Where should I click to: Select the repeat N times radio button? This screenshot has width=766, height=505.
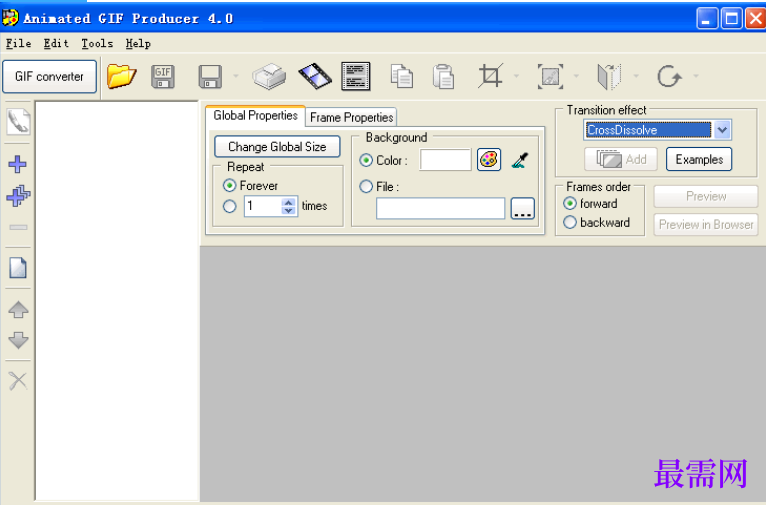(229, 206)
